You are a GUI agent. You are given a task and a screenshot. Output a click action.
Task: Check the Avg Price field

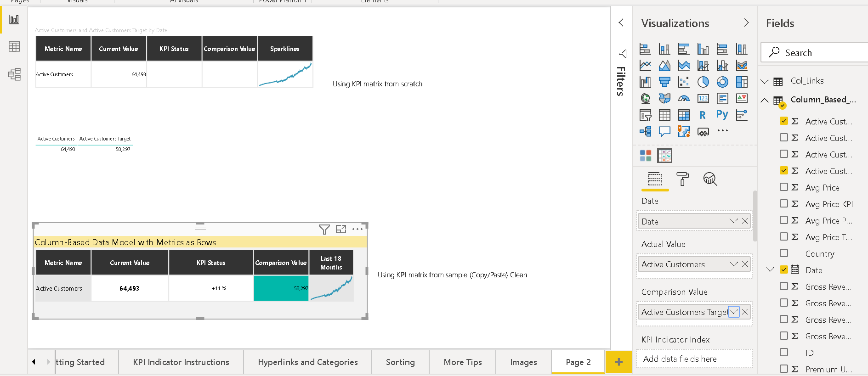coord(784,187)
